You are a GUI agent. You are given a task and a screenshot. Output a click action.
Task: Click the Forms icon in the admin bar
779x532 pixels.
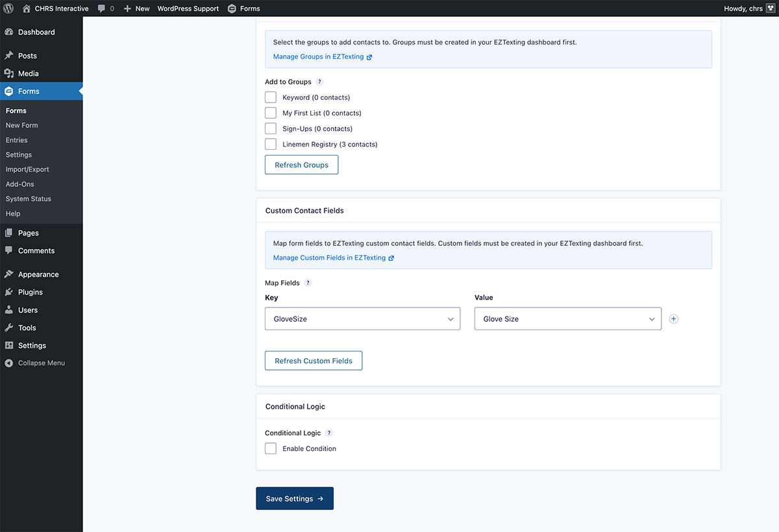coord(232,8)
